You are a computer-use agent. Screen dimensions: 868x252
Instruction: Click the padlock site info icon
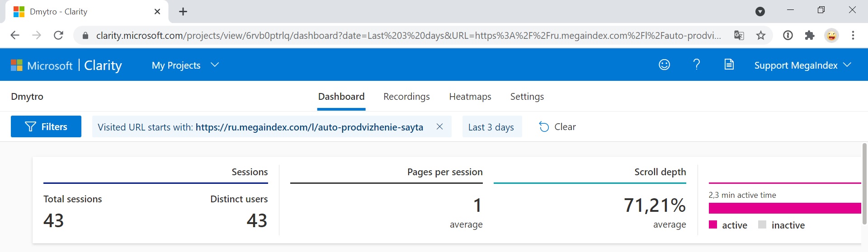(x=85, y=35)
